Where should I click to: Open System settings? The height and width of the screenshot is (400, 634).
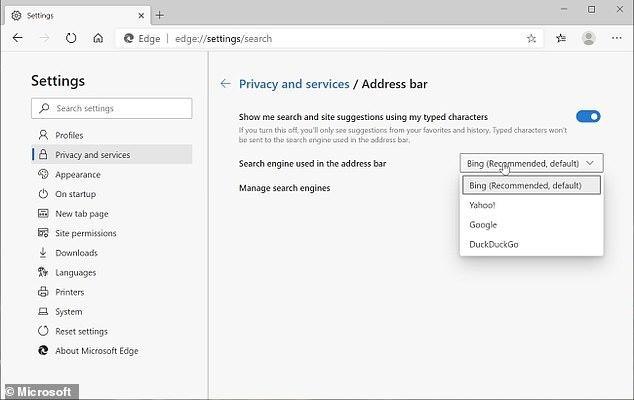pyautogui.click(x=112, y=312)
